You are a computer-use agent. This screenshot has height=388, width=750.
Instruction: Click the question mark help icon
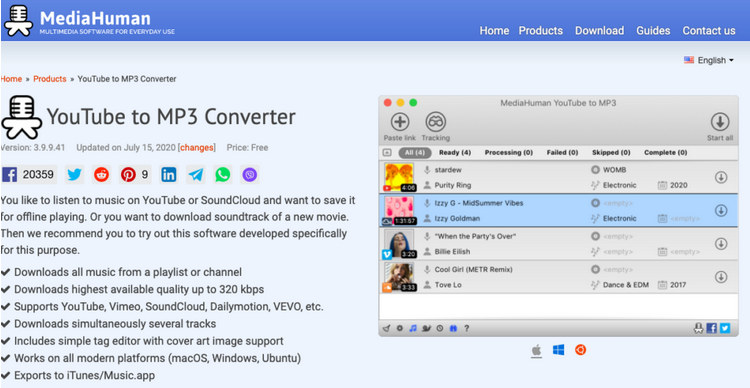pyautogui.click(x=466, y=329)
